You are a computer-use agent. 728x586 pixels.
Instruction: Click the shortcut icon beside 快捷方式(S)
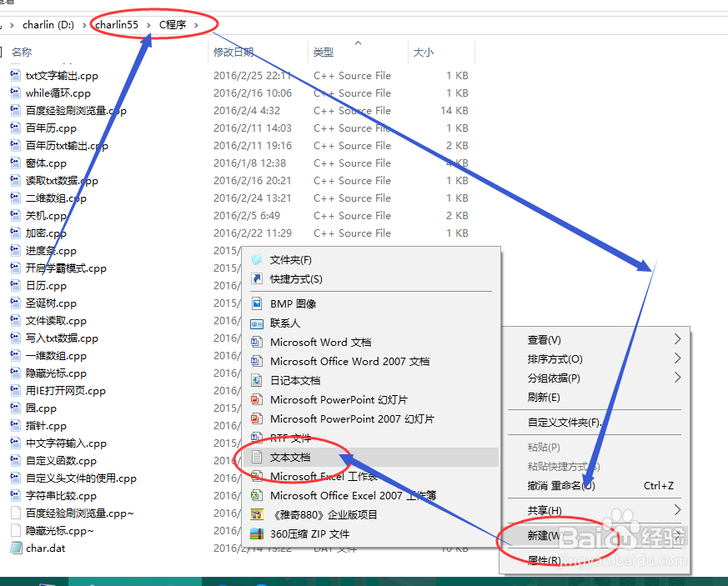tap(257, 278)
